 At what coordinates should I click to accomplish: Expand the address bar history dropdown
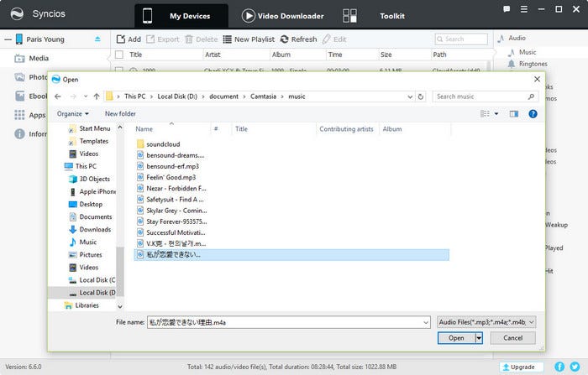(x=410, y=96)
